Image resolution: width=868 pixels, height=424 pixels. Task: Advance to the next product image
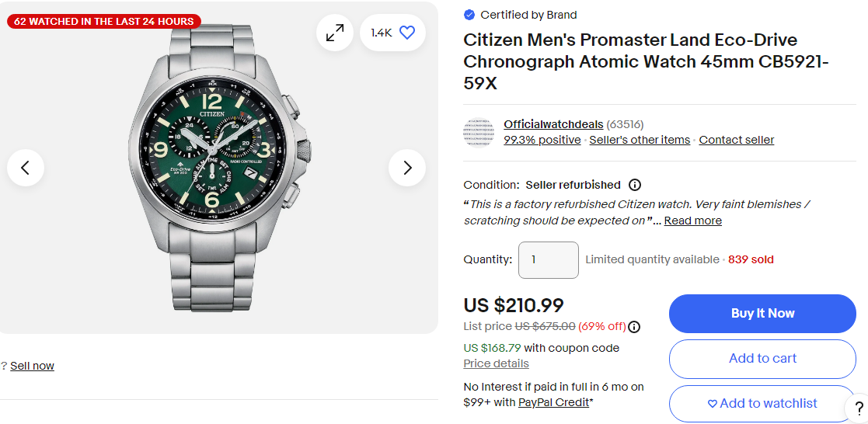[407, 167]
